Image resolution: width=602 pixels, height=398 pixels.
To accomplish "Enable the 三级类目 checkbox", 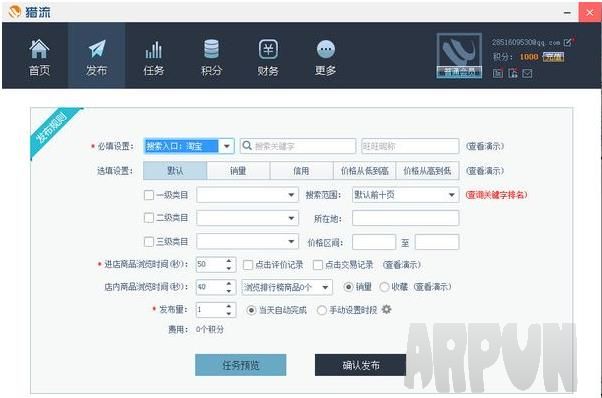I will coord(149,241).
